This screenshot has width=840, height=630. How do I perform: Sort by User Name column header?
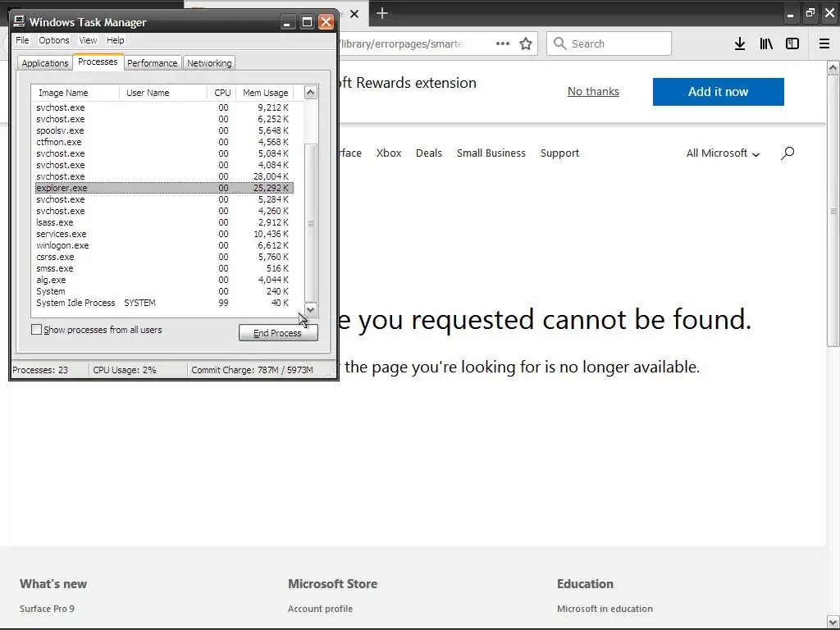tap(163, 93)
